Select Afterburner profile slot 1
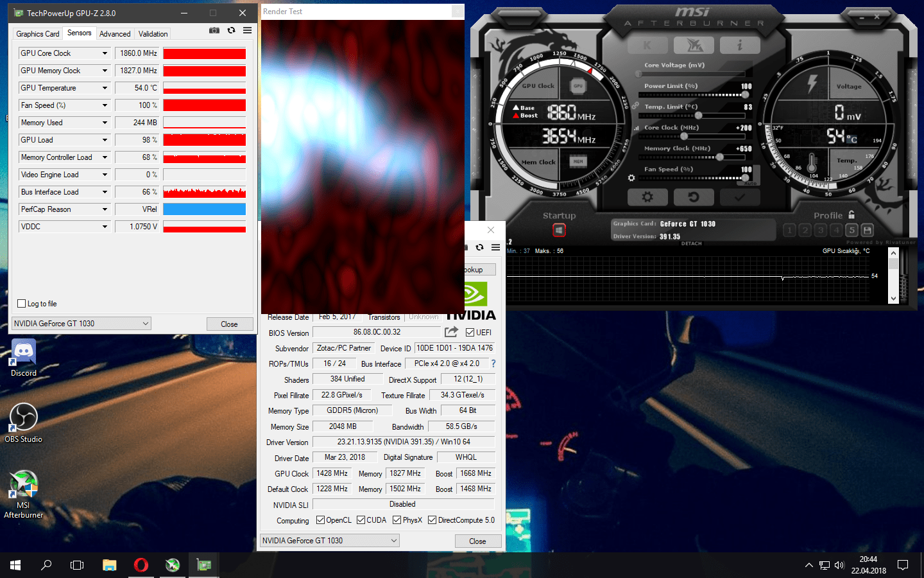924x578 pixels. click(x=789, y=230)
